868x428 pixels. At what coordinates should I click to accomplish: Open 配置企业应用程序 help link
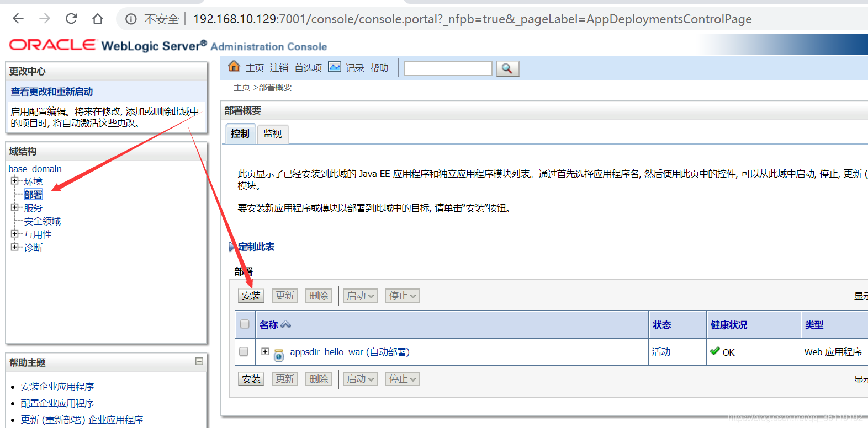(x=57, y=403)
